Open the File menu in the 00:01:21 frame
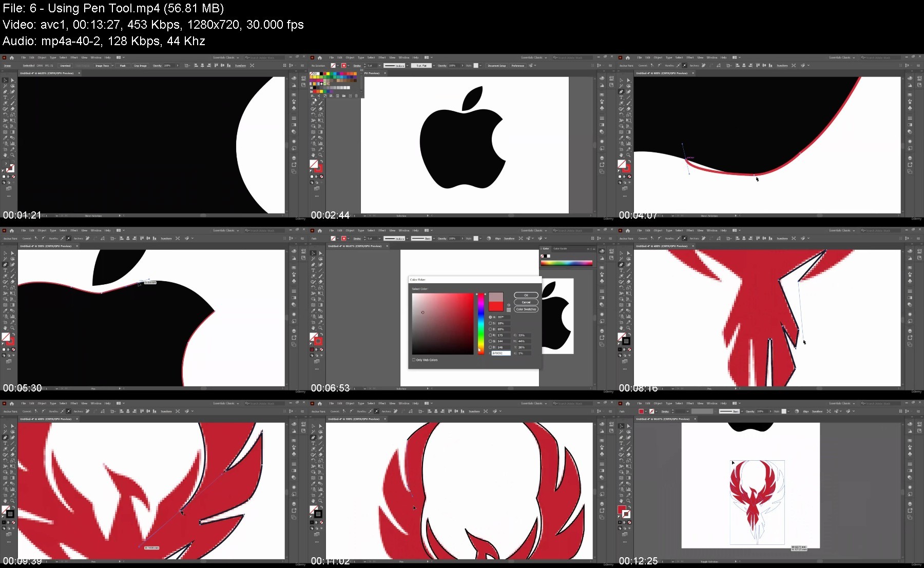The height and width of the screenshot is (568, 924). 23,57
